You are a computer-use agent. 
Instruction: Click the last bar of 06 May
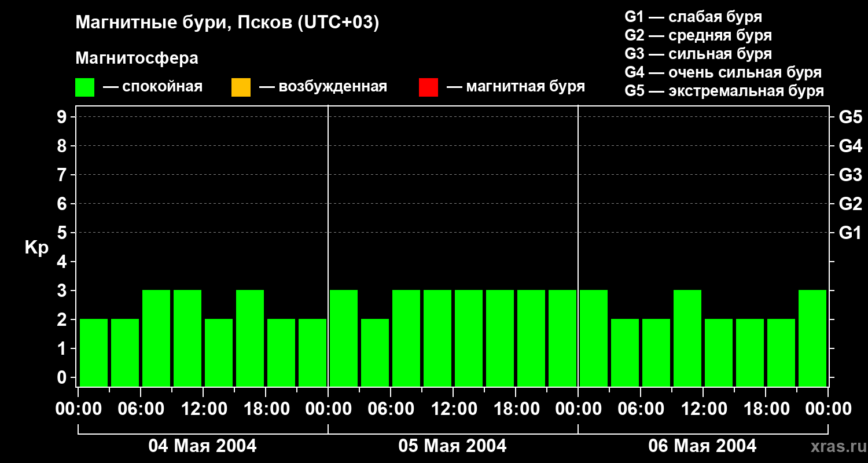(812, 338)
